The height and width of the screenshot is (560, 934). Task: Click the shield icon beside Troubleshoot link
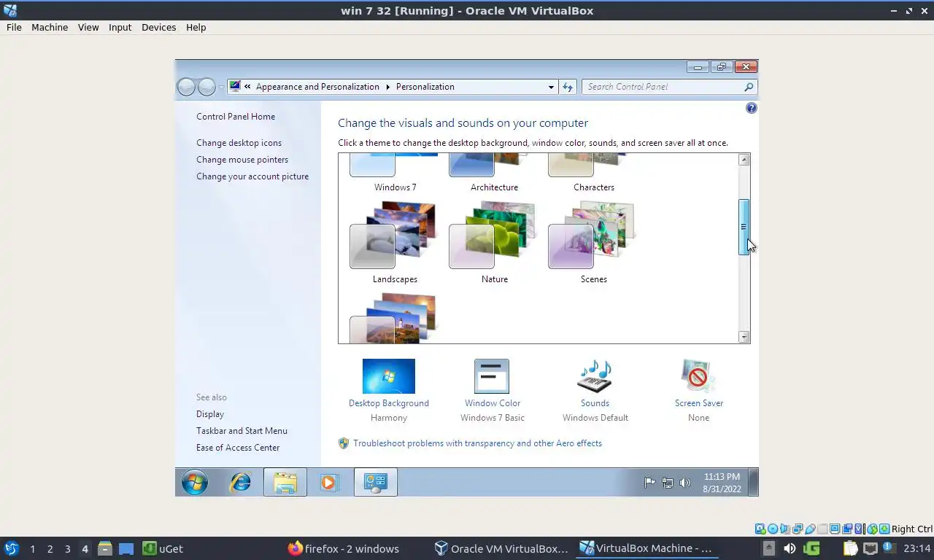click(344, 443)
